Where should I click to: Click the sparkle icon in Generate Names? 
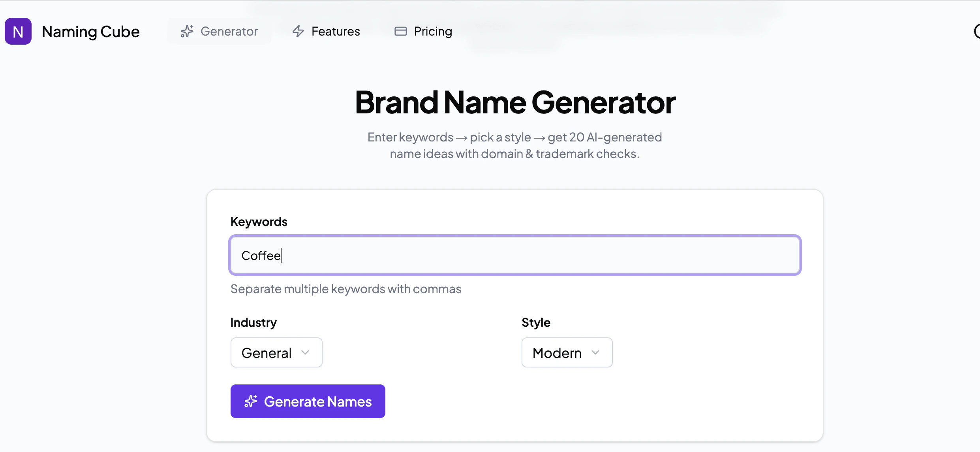[251, 401]
